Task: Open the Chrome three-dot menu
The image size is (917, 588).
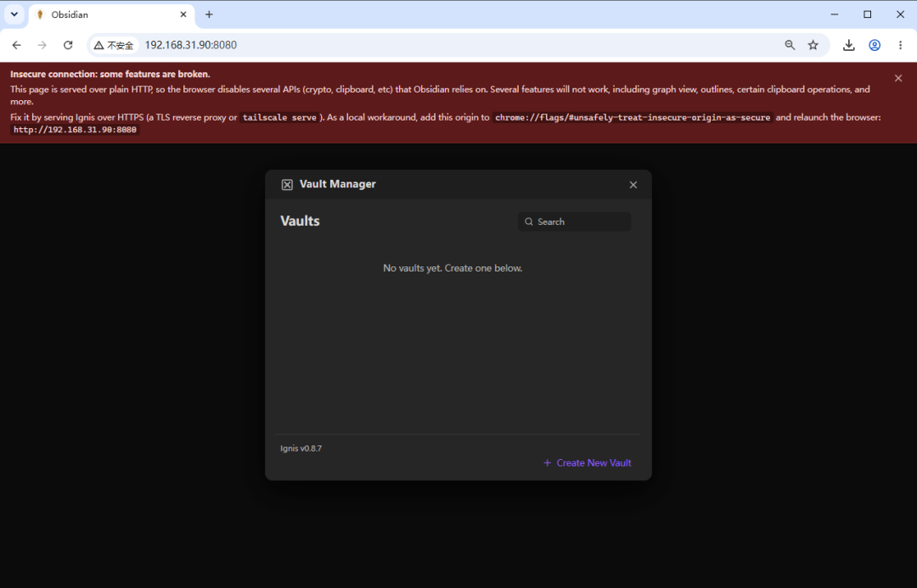Action: (900, 45)
